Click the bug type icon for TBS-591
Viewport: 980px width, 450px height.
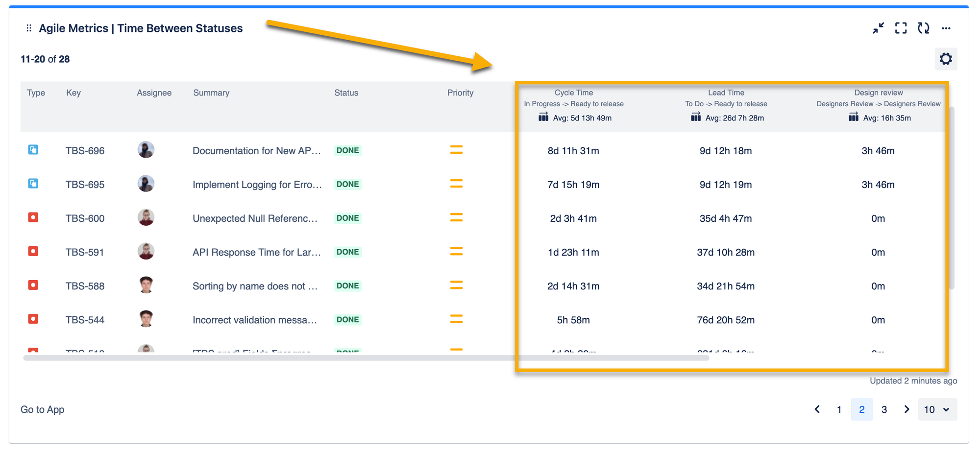33,251
